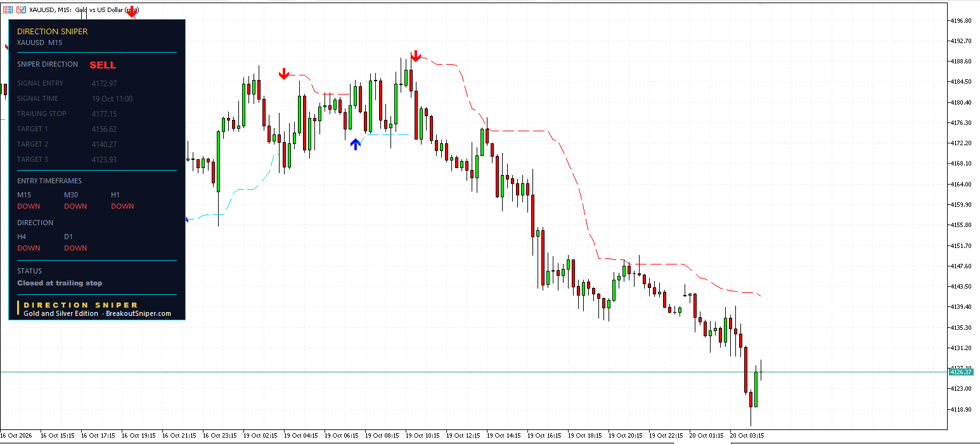The image size is (980, 444).
Task: Click the time label 16 Oct 15:15
Action: (58, 436)
